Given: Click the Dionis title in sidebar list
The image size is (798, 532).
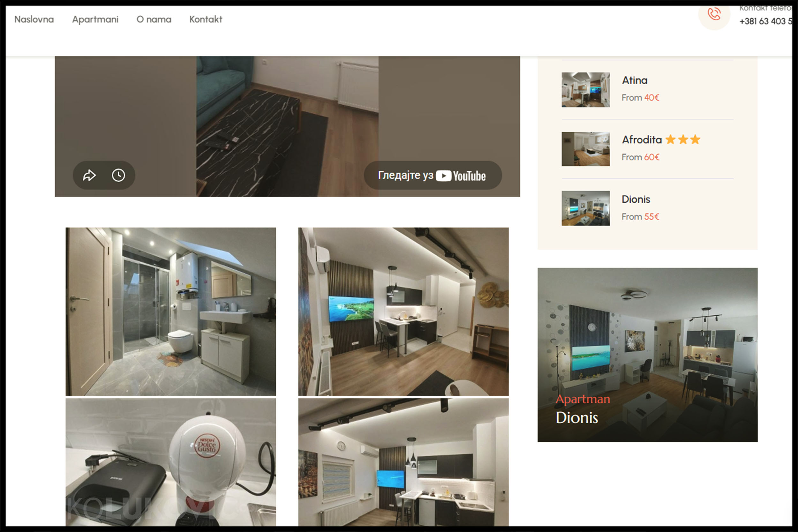Looking at the screenshot, I should (636, 199).
